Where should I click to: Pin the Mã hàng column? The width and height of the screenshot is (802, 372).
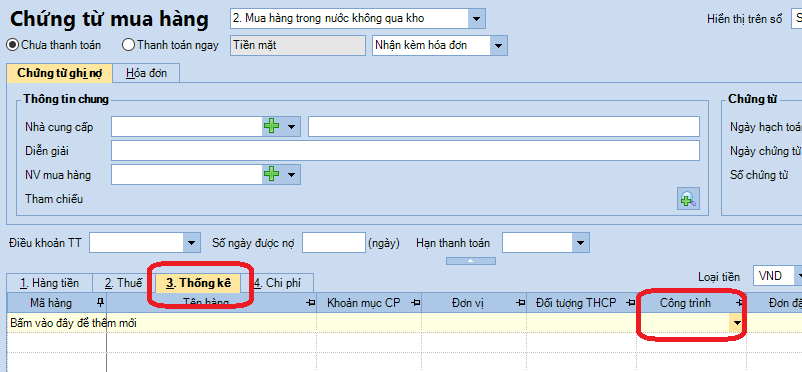[x=101, y=302]
